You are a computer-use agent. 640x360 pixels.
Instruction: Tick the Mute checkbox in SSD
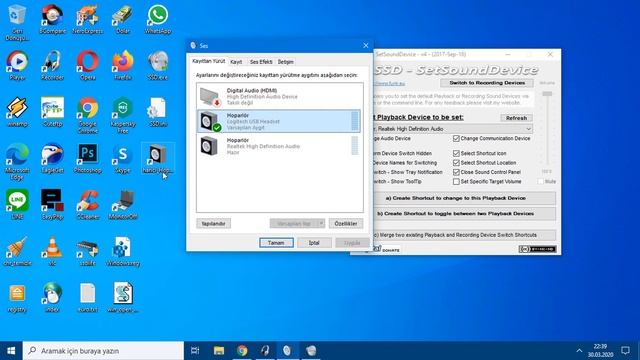coord(540,181)
